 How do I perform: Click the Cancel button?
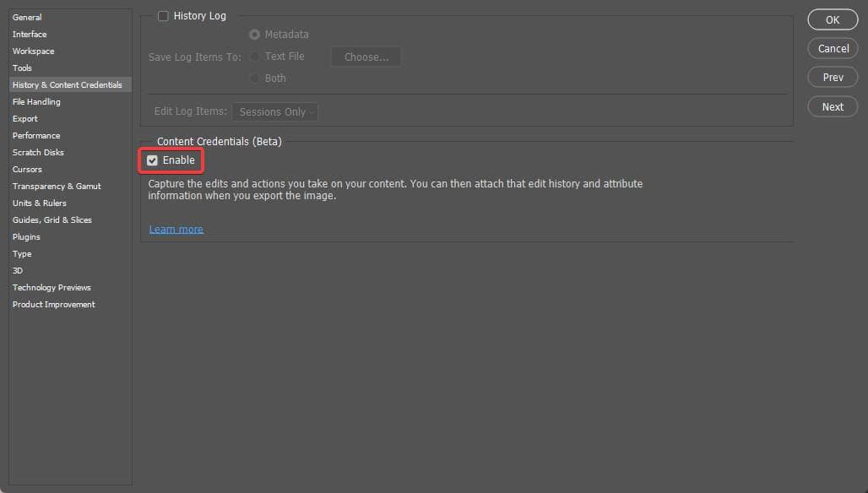[x=833, y=49]
